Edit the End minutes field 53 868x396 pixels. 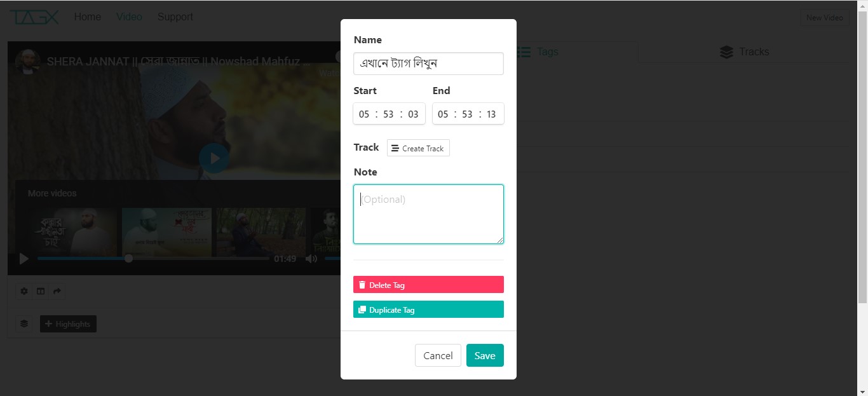click(x=467, y=114)
